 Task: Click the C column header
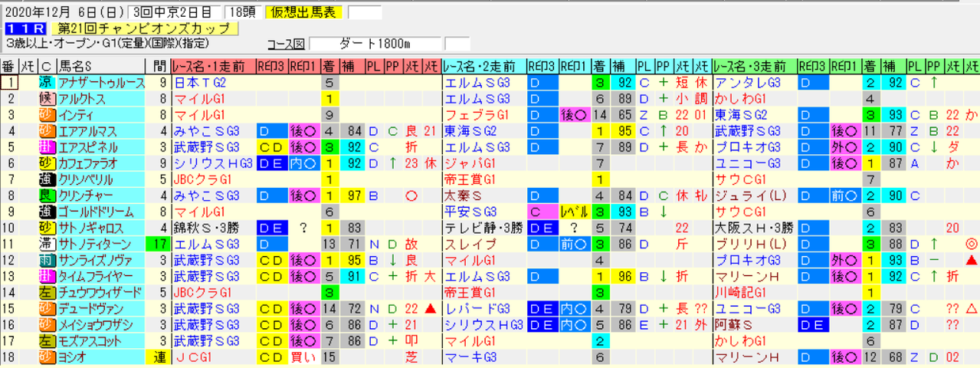[x=46, y=66]
